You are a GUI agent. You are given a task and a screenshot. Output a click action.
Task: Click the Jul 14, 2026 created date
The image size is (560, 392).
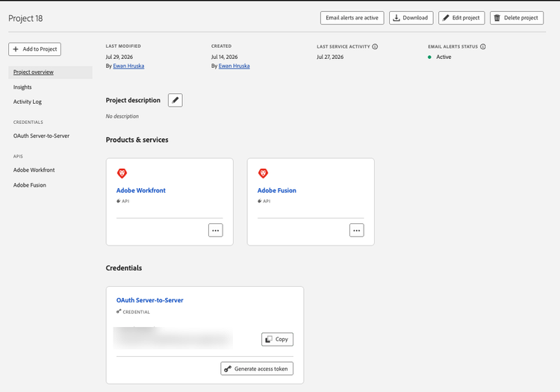tap(224, 57)
